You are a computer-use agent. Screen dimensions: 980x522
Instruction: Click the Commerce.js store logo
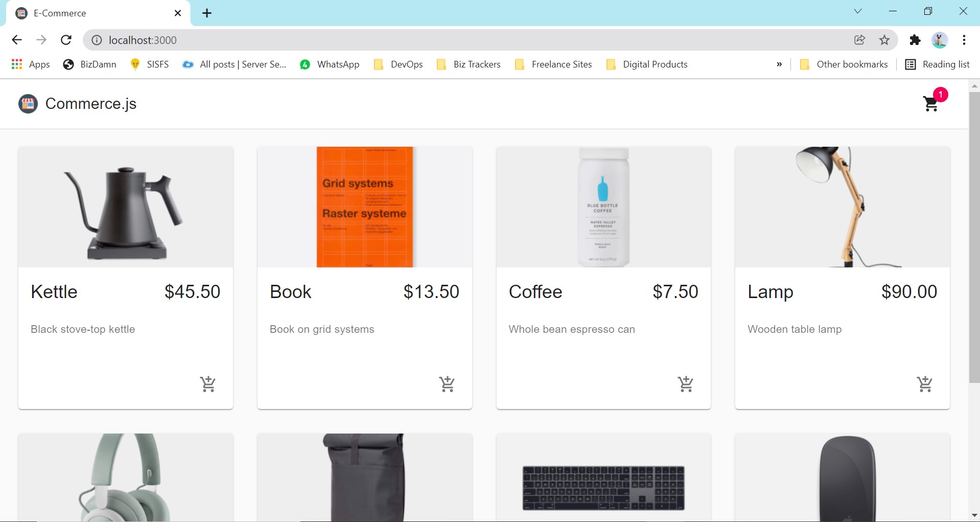28,104
